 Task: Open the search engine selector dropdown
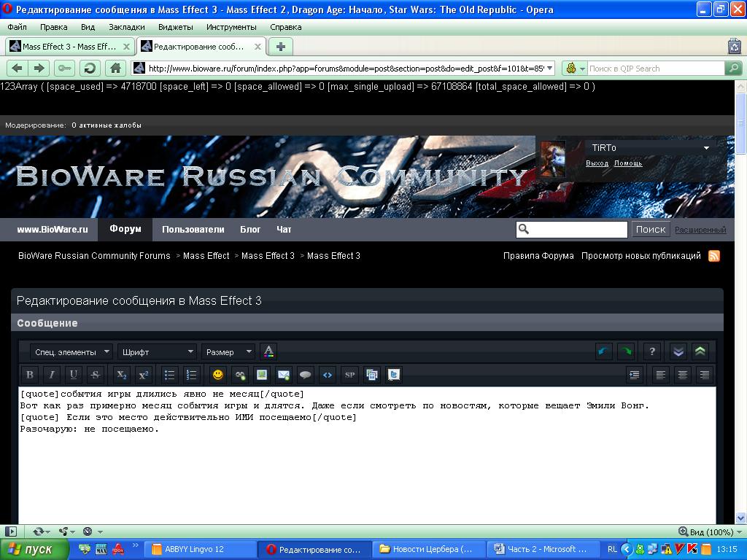[x=575, y=68]
